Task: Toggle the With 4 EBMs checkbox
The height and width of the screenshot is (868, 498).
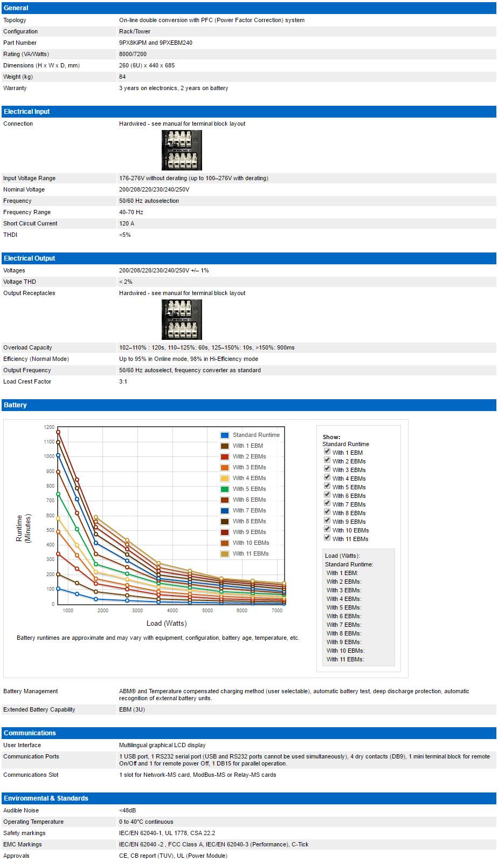Action: (x=327, y=477)
